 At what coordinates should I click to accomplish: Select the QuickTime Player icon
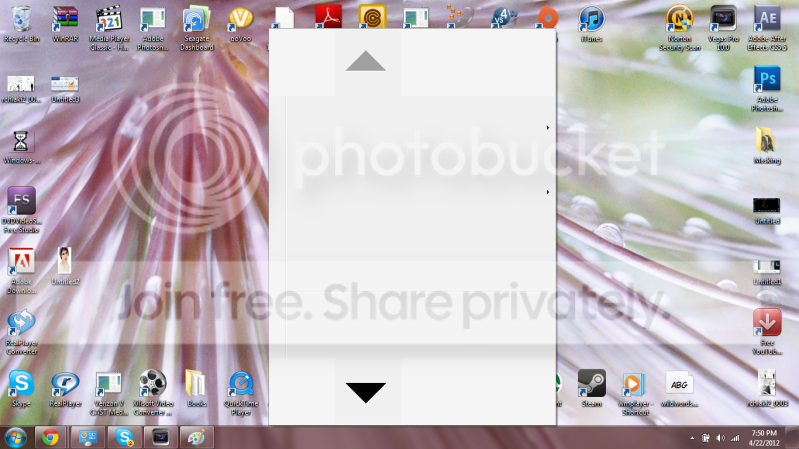pos(241,393)
